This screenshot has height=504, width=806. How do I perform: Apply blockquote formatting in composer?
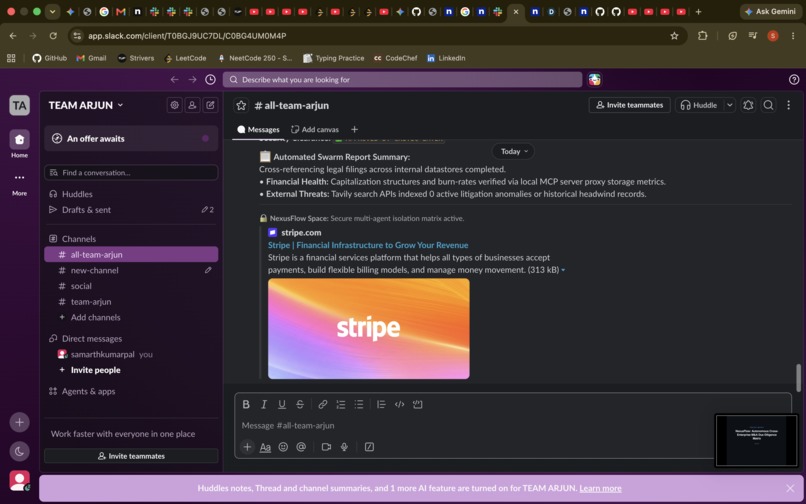pyautogui.click(x=381, y=404)
